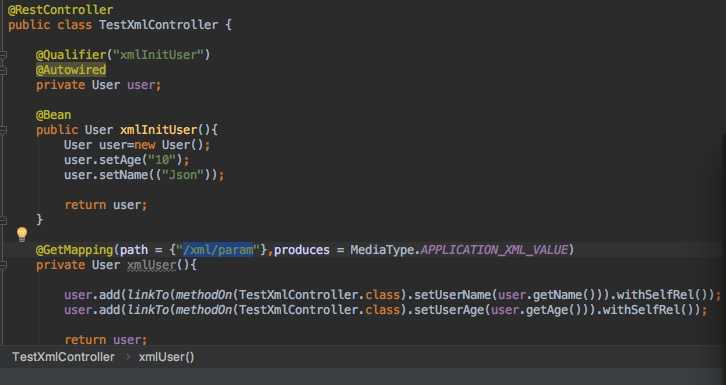Click the APPLICATION_XML_VALUE constant
Screen dimensions: 726x385
[x=494, y=250]
